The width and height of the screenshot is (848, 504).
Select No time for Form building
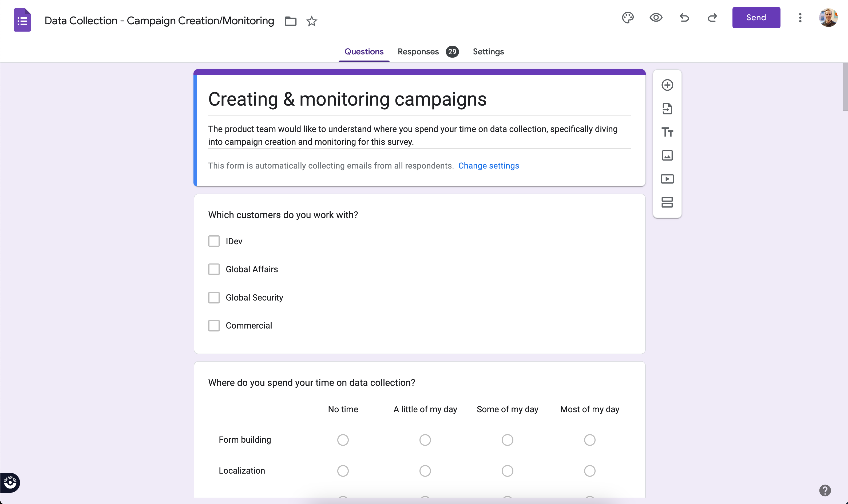[x=343, y=439]
